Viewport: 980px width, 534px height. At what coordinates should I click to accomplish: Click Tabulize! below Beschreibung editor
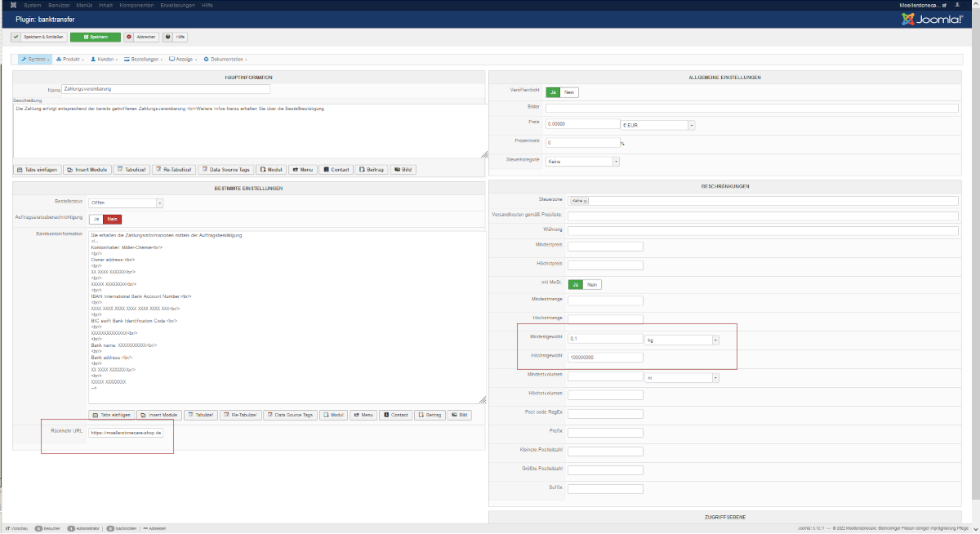(x=131, y=170)
